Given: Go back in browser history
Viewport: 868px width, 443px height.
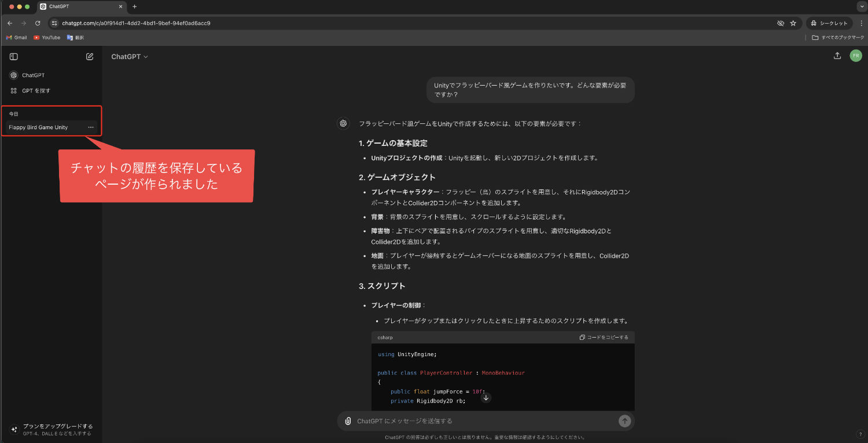Looking at the screenshot, I should click(x=9, y=23).
